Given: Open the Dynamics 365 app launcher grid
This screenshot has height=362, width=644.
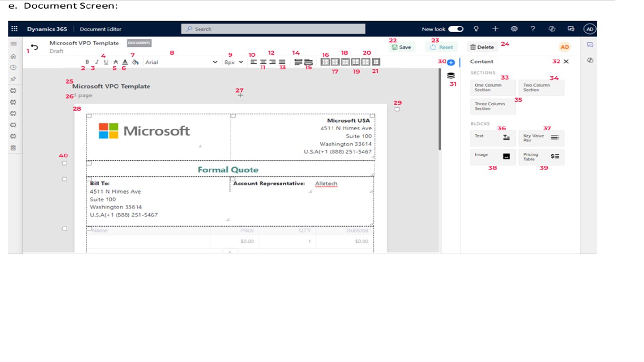Looking at the screenshot, I should pyautogui.click(x=14, y=29).
